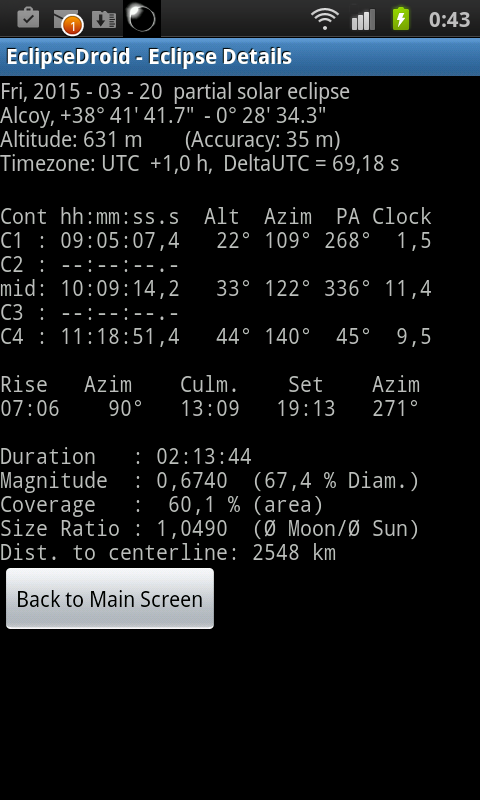Select the C1 contact time row
Screen dimensions: 480x800
[216, 241]
